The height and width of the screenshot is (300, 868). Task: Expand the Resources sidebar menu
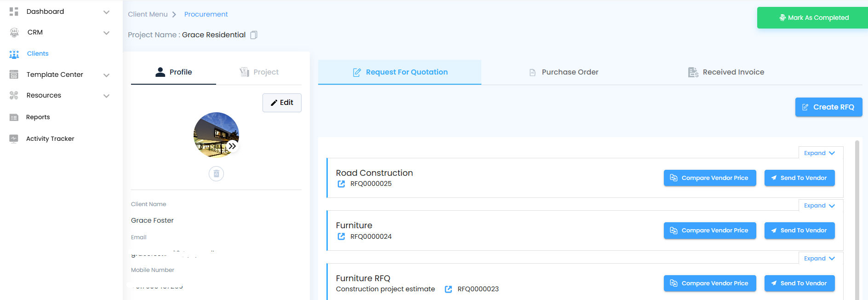point(106,96)
